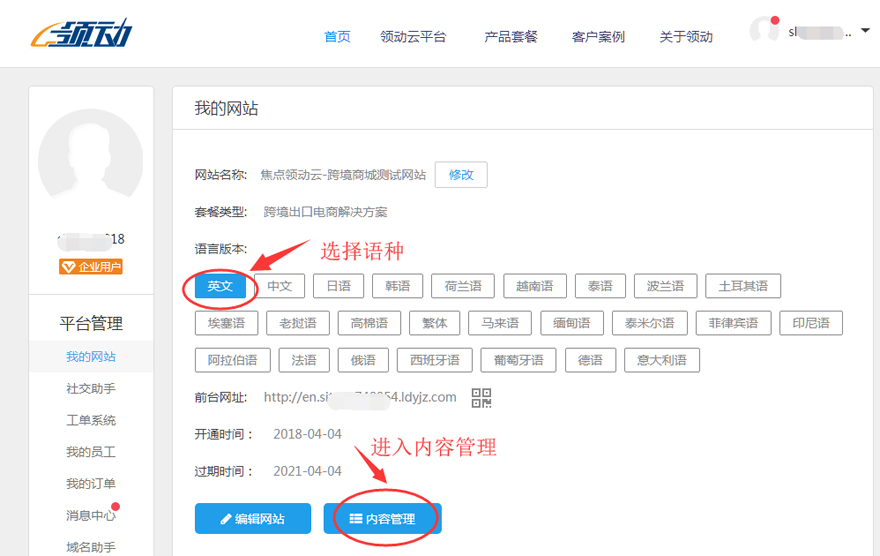Screen dimensions: 880x556
Task: Enter 内容管理 via blue button
Action: pyautogui.click(x=382, y=519)
